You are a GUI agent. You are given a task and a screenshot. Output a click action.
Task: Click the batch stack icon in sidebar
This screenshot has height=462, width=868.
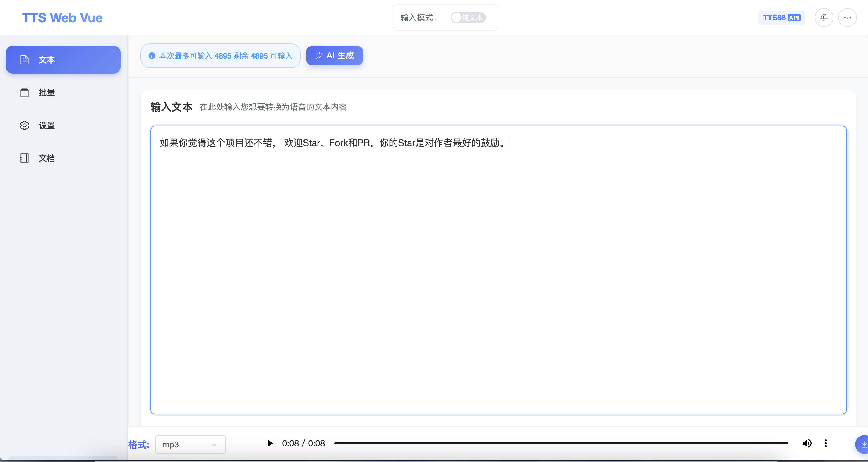coord(24,92)
